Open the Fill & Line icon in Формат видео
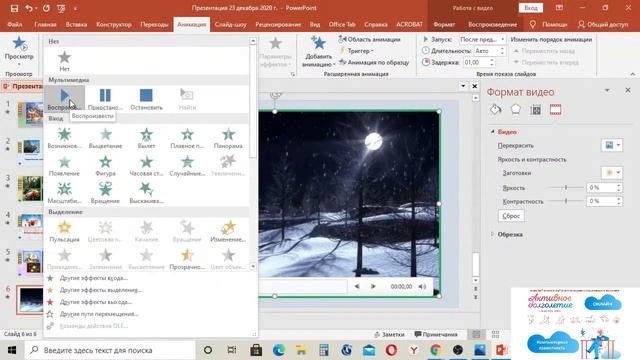Viewport: 640px width, 360px height. click(x=496, y=109)
